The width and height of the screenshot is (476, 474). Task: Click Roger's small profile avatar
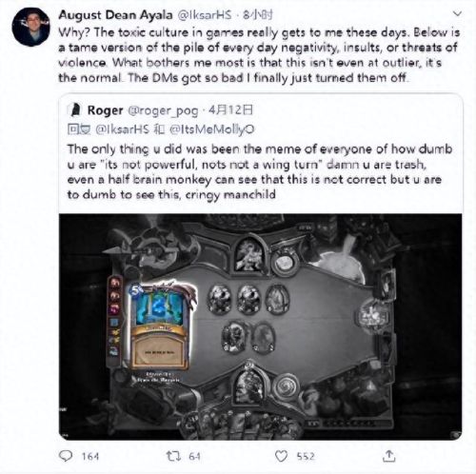pyautogui.click(x=75, y=110)
